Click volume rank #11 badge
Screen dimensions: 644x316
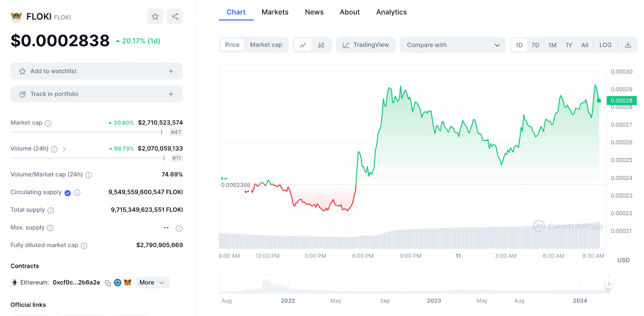(177, 158)
